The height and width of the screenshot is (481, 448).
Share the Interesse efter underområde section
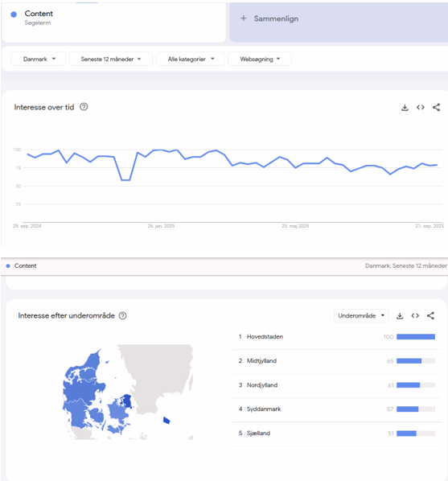[x=430, y=315]
